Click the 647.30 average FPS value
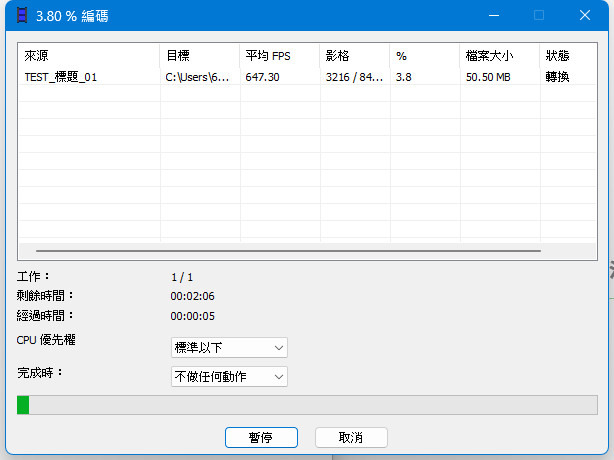Viewport: 614px width, 460px height. [x=262, y=77]
